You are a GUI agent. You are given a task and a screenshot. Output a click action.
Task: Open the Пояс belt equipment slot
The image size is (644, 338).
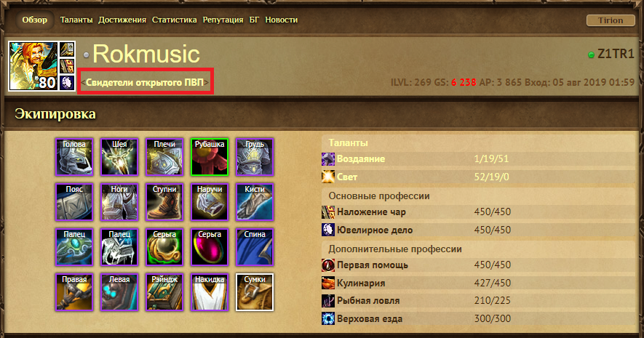point(74,202)
